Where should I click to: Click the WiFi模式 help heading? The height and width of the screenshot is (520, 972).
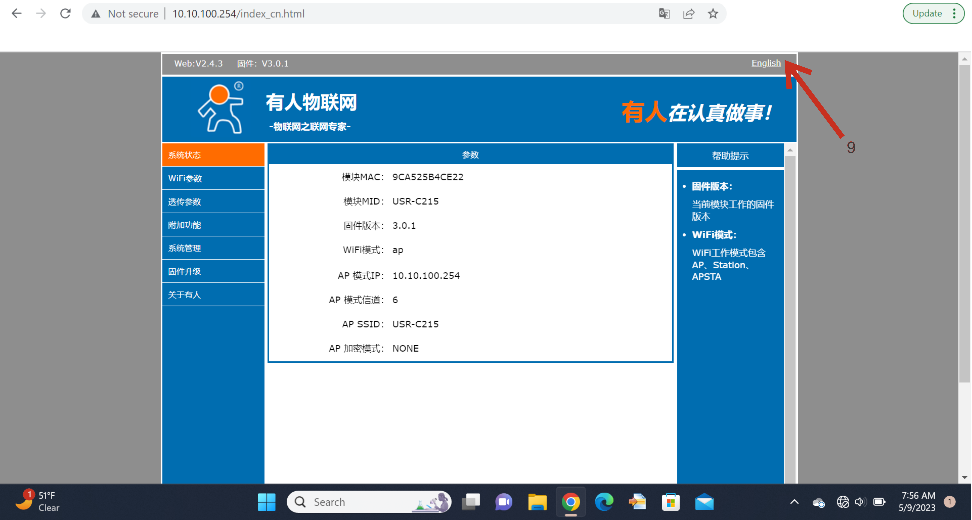(714, 234)
